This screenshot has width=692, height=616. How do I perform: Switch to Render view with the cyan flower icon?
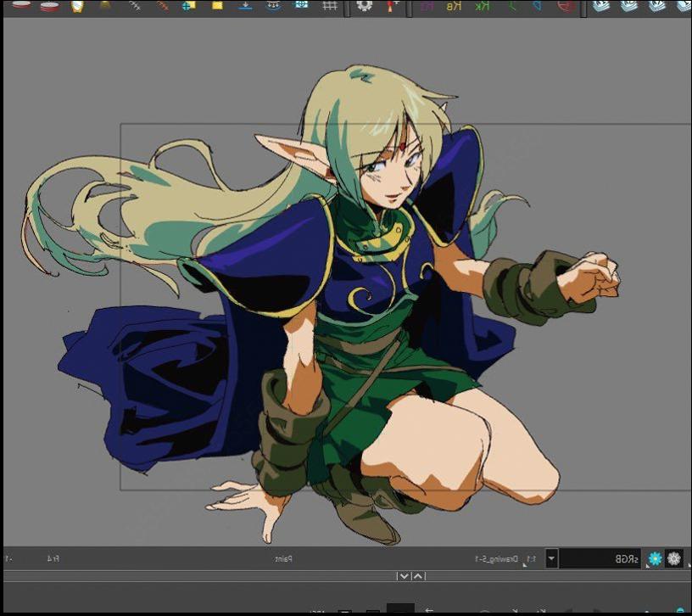[x=655, y=559]
